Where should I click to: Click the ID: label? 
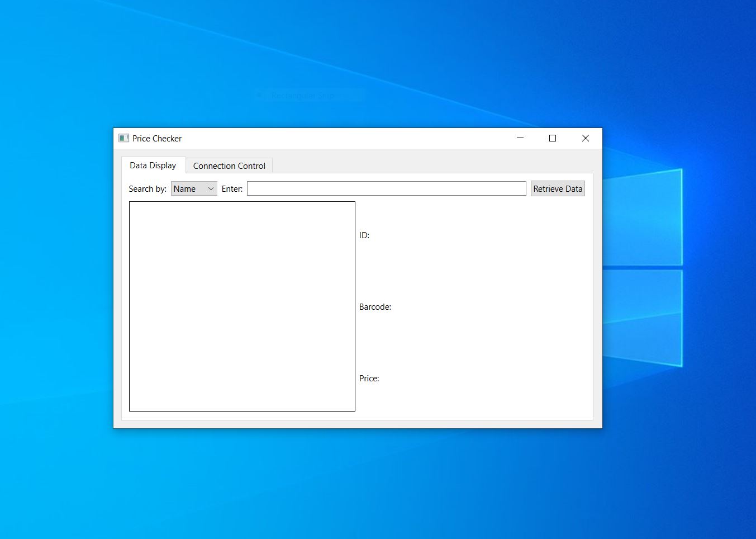[x=364, y=235]
